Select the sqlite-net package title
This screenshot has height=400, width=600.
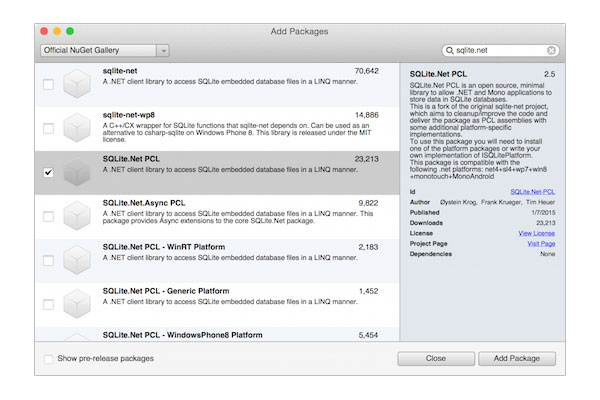click(120, 71)
